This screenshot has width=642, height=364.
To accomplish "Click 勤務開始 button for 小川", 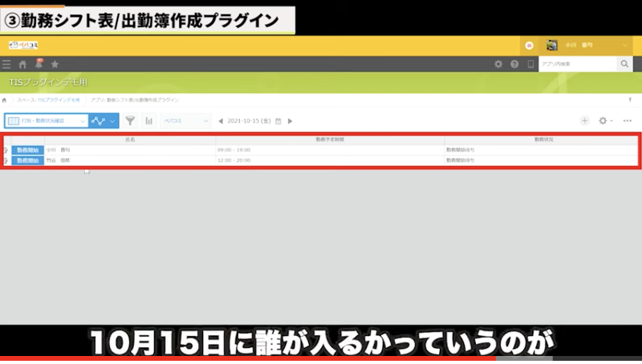I will (x=26, y=150).
